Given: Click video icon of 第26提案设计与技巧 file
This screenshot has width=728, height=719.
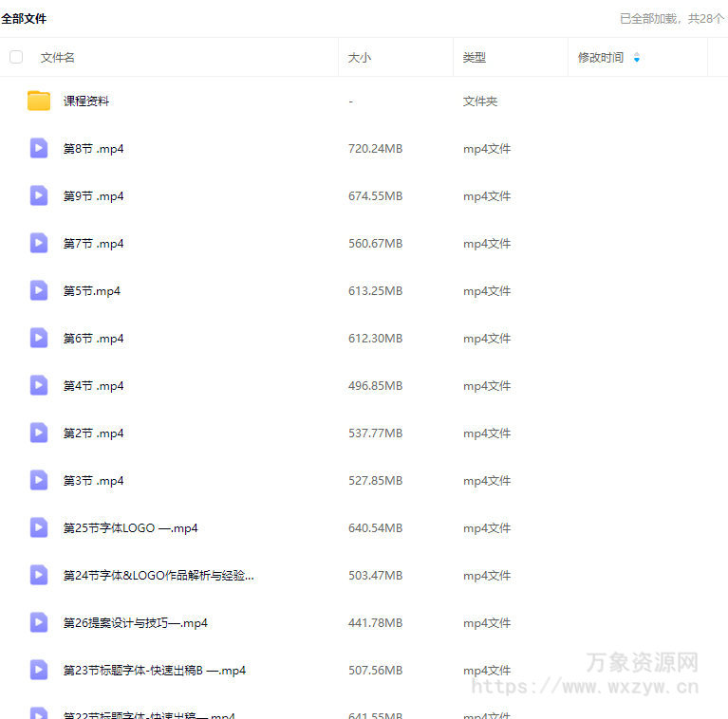Looking at the screenshot, I should click(x=39, y=622).
